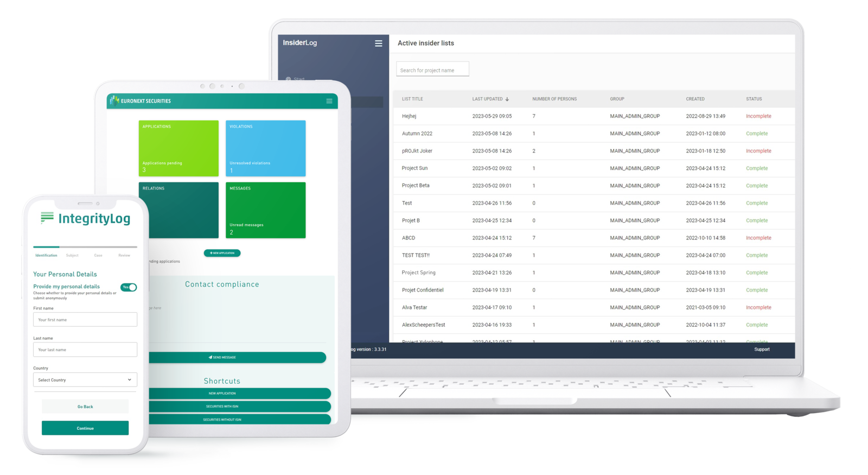Sort by Number of Persons column header
Image resolution: width=868 pixels, height=475 pixels.
(554, 99)
